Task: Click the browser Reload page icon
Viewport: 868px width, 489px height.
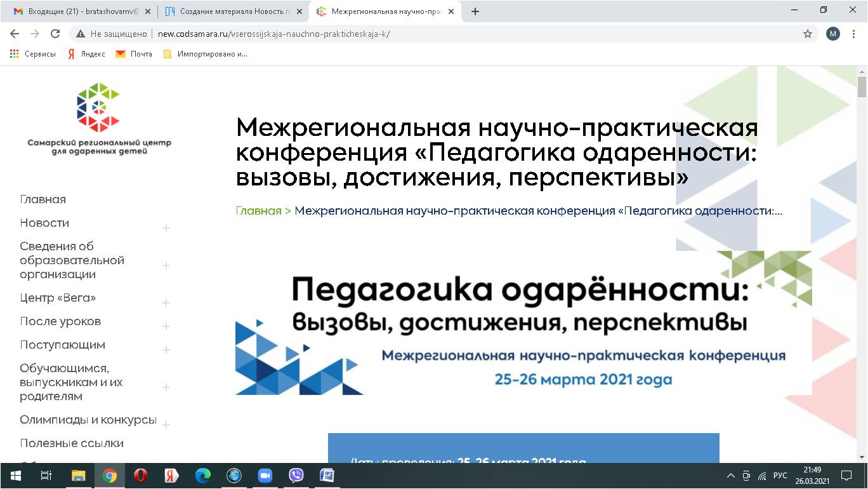Action: pyautogui.click(x=55, y=34)
